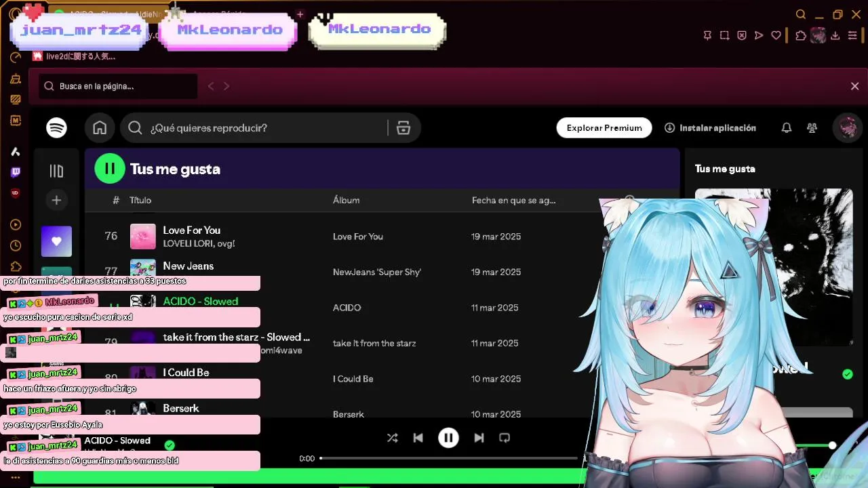The height and width of the screenshot is (488, 868).
Task: Open Berserk album link
Action: (349, 414)
